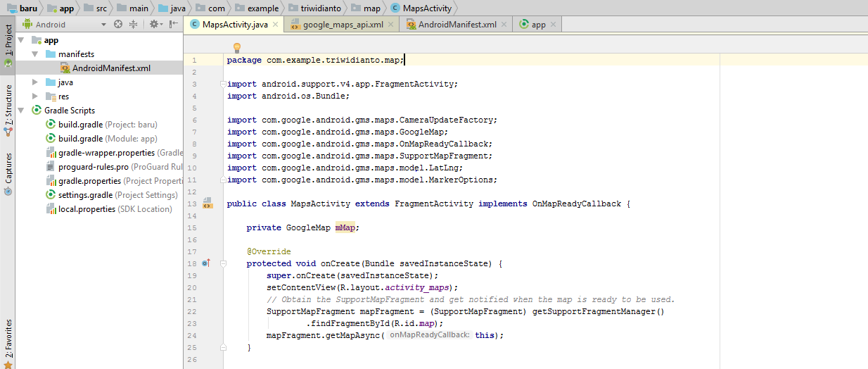Click the scroll-from-source target icon

[118, 25]
